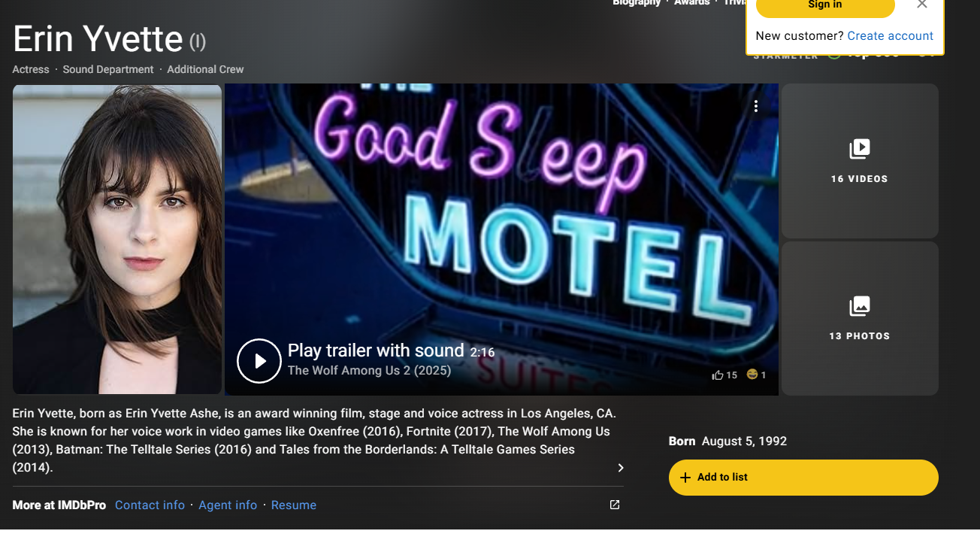
Task: Click the Add to list button
Action: [803, 478]
